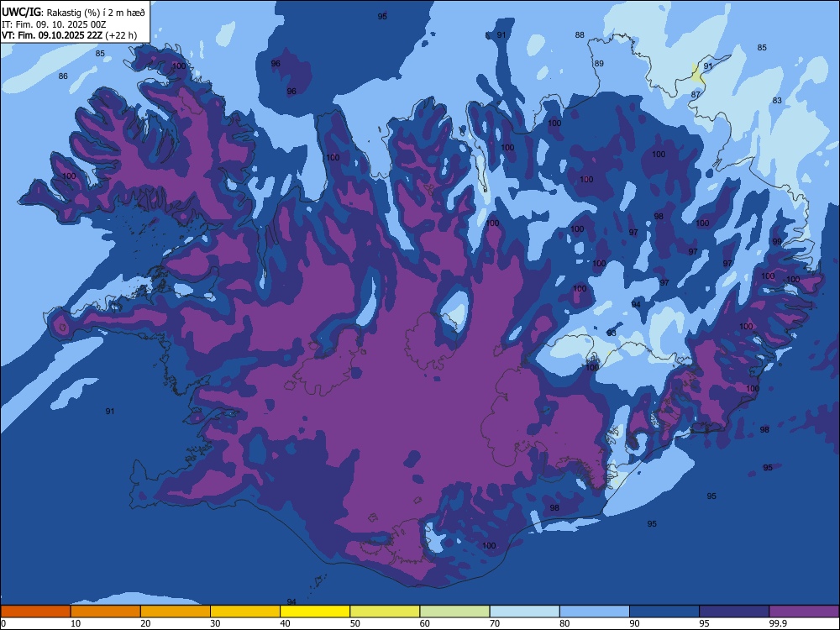Click the init time 'IT: Fim. 09. 10. 2025 00Z'
Image resolution: width=840 pixels, height=630 pixels.
tap(54, 24)
